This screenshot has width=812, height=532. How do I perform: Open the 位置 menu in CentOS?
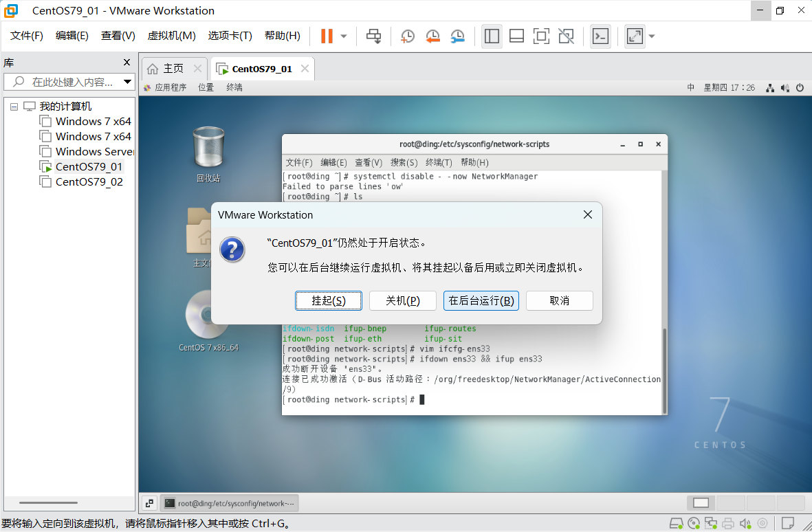[x=206, y=87]
